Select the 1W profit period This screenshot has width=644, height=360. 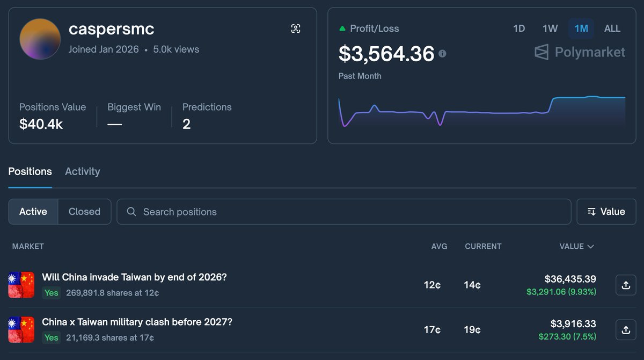pos(550,28)
